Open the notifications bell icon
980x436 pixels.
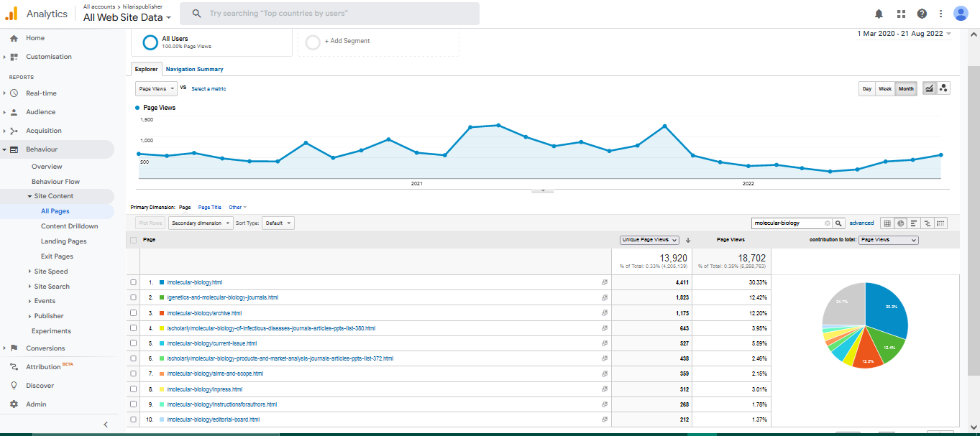(879, 14)
